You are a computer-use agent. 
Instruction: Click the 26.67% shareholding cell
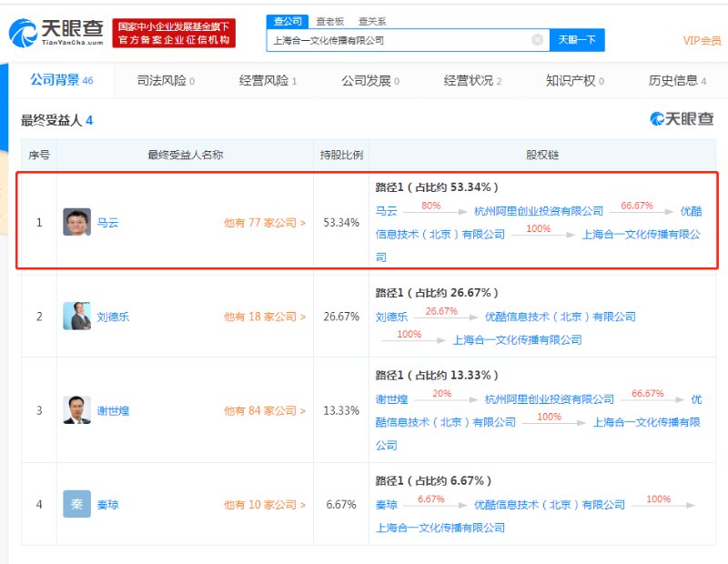click(x=341, y=317)
